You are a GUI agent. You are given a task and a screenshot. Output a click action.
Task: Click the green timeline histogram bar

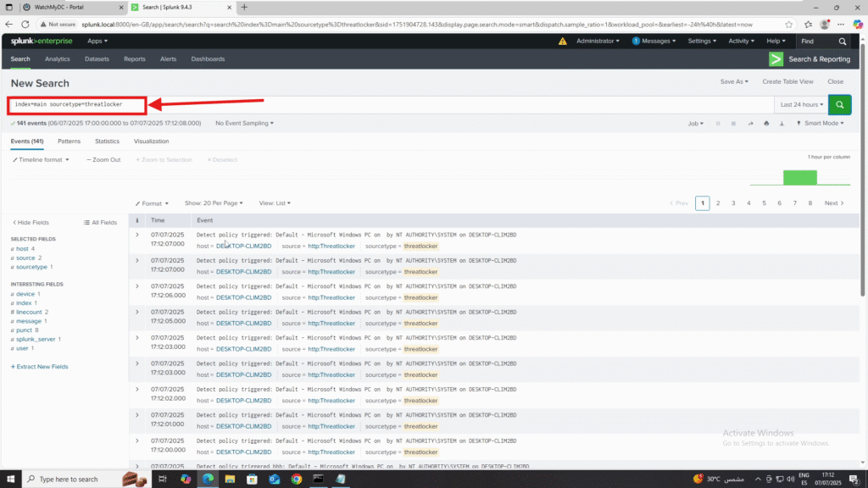click(800, 178)
